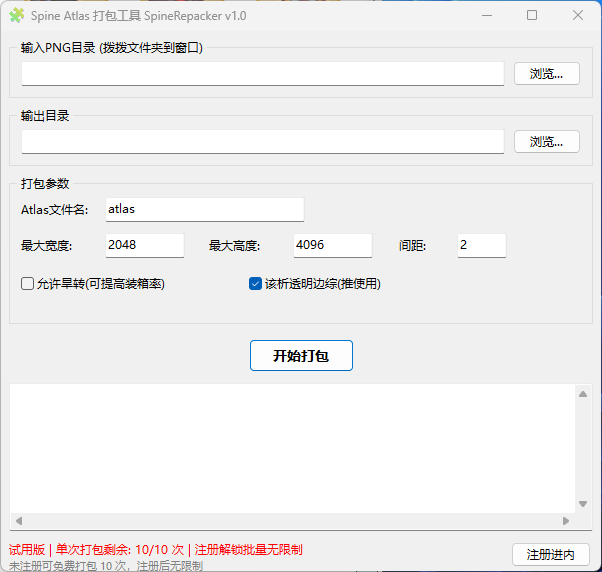Screen dimensions: 602x572
Task: Minimize the SpineRepacker window
Action: point(487,16)
